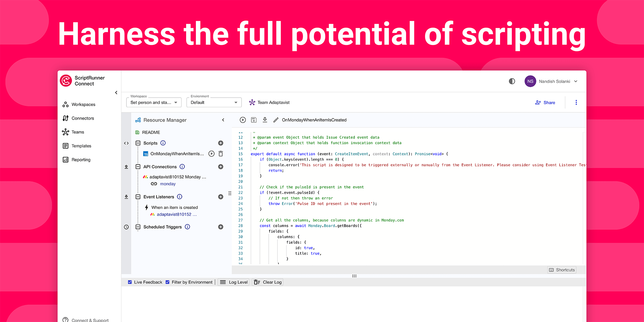Click the clock side icon near Scheduled Triggers
This screenshot has height=322, width=644.
(126, 227)
